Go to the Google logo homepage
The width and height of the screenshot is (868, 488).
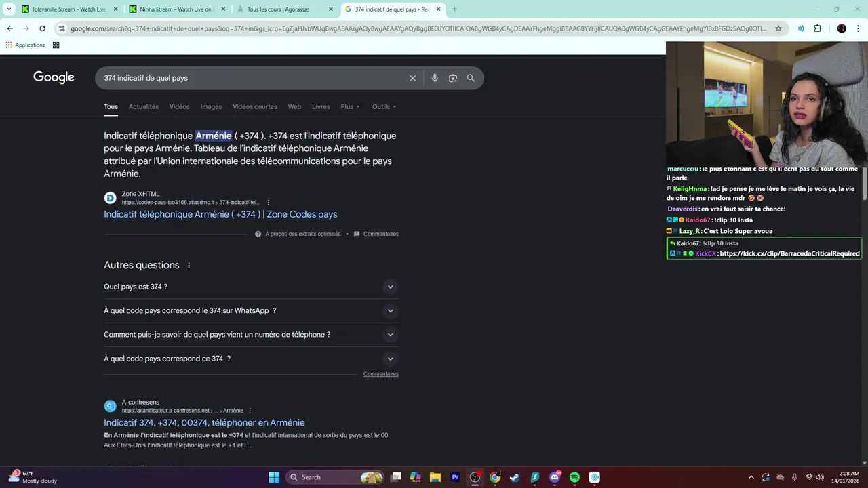(x=54, y=77)
